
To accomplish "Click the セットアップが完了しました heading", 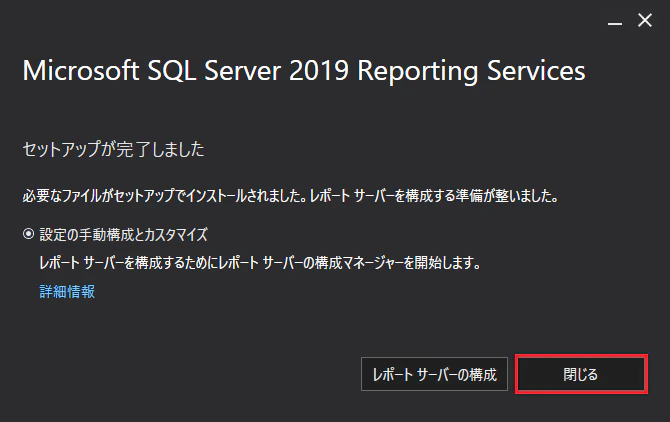I will pos(114,149).
